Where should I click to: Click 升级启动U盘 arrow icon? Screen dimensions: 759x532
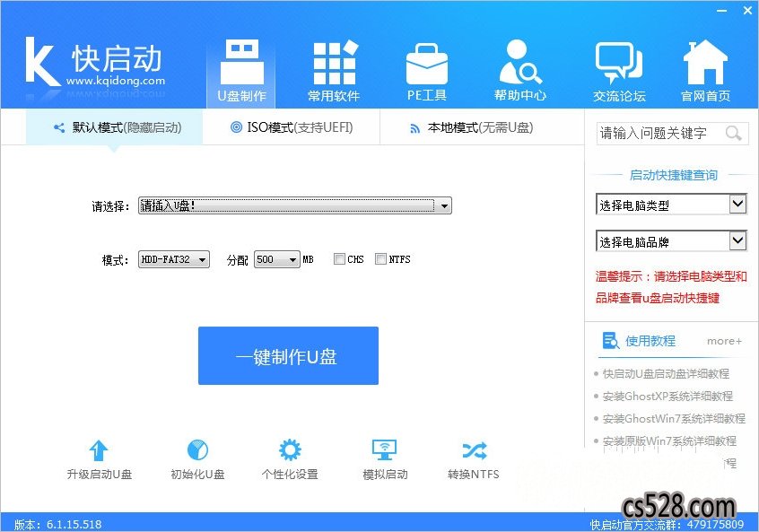tap(99, 450)
